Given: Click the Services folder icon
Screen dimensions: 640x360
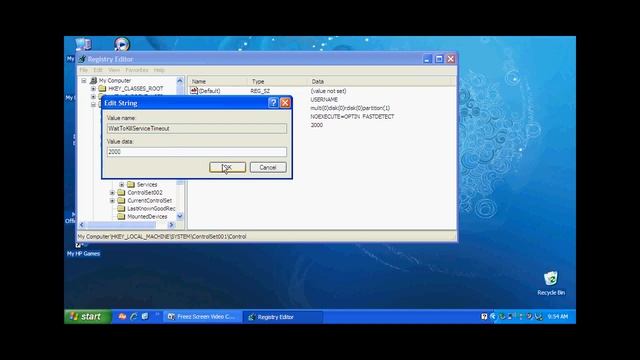Looking at the screenshot, I should 131,184.
